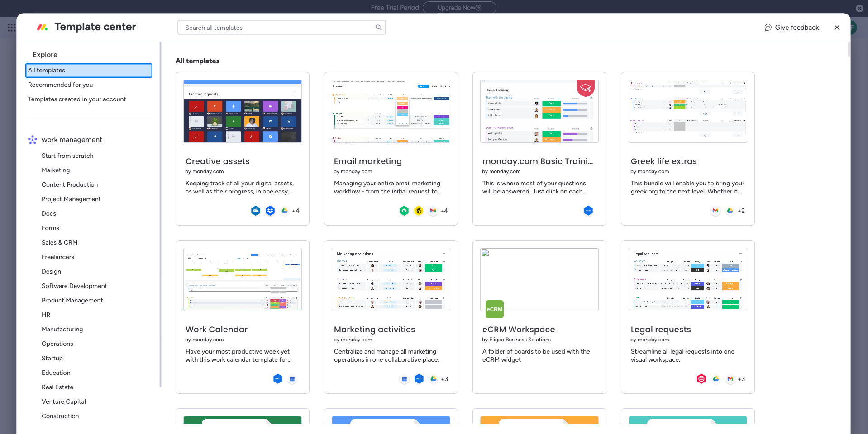This screenshot has height=434, width=868.
Task: Open the Work Calendar template preview
Action: (243, 279)
